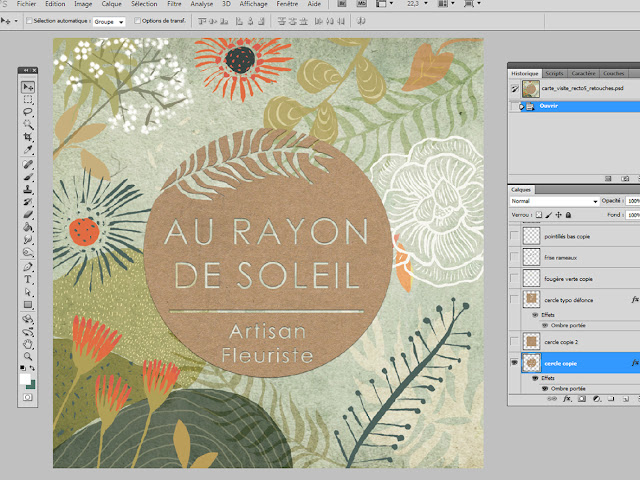Select the Rectangular Marquee tool

pos(28,100)
